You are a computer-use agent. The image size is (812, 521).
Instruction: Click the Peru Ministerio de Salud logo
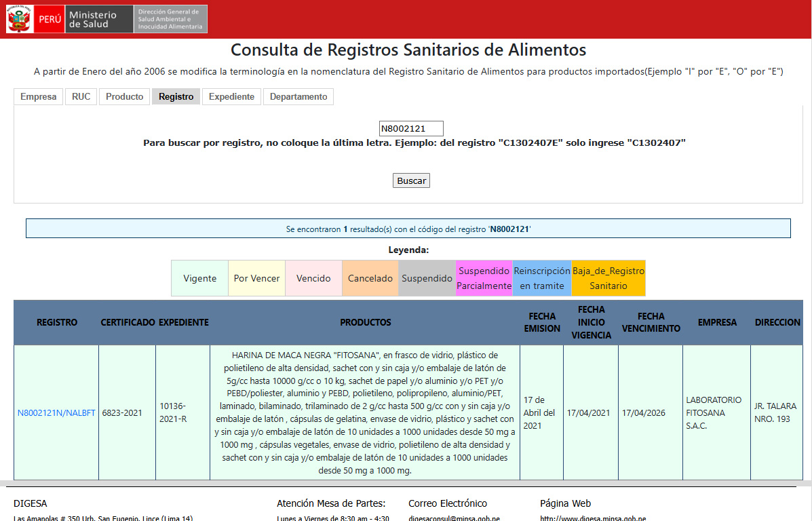click(x=69, y=19)
